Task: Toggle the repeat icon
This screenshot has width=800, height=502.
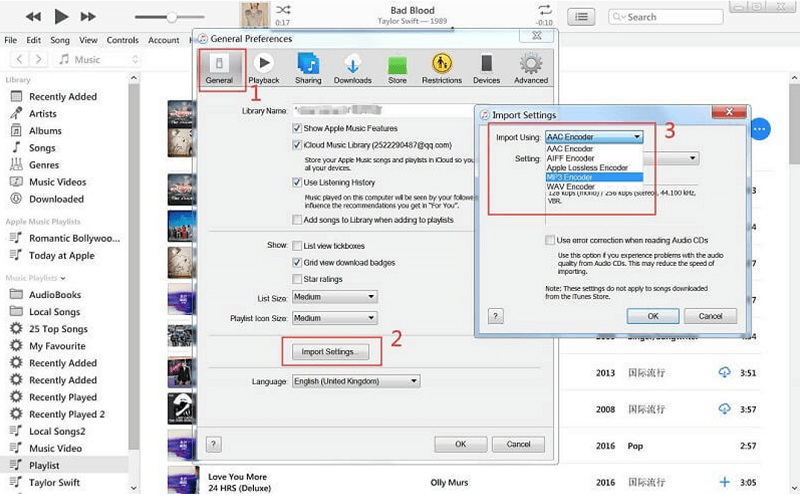Action: pyautogui.click(x=545, y=10)
